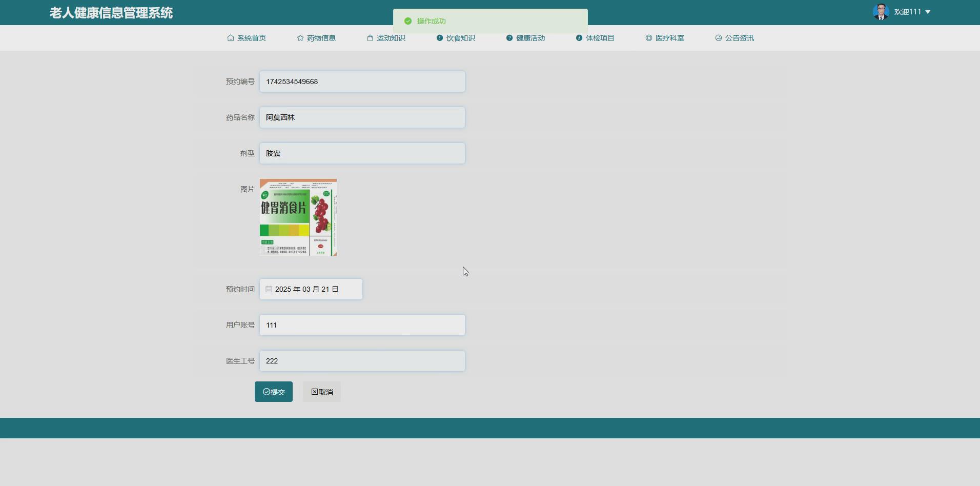
Task: Click the user avatar picture
Action: click(881, 12)
